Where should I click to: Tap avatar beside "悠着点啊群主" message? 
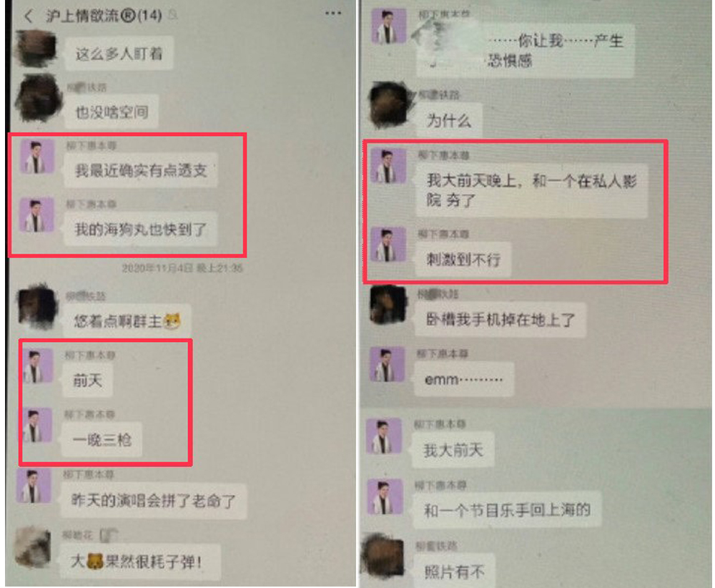[37, 306]
